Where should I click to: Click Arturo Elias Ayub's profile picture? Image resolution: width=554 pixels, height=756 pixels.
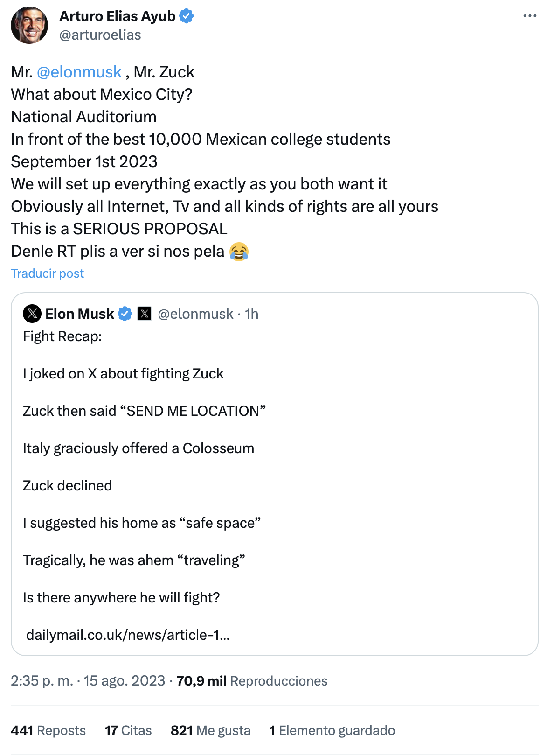pyautogui.click(x=29, y=25)
